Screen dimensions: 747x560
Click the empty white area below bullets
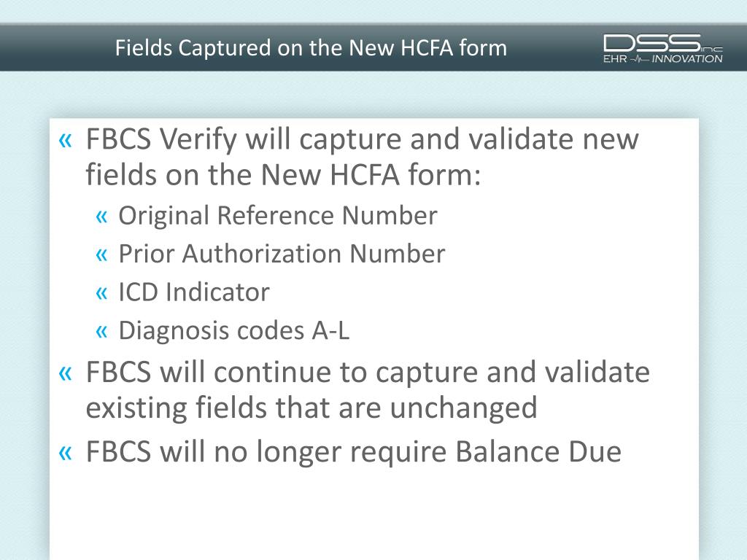pyautogui.click(x=374, y=514)
